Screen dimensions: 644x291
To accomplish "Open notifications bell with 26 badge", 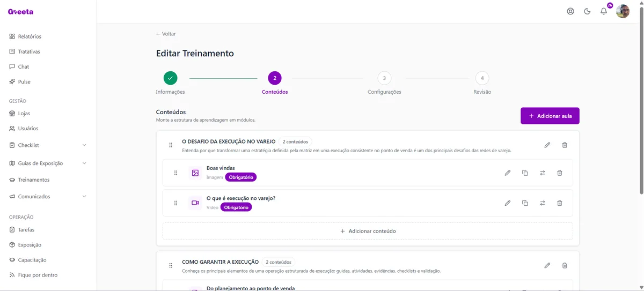I will [x=604, y=11].
